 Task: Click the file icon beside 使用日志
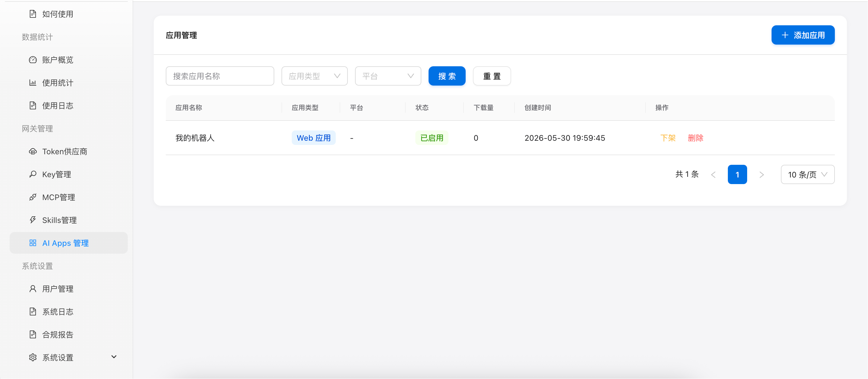(x=33, y=105)
